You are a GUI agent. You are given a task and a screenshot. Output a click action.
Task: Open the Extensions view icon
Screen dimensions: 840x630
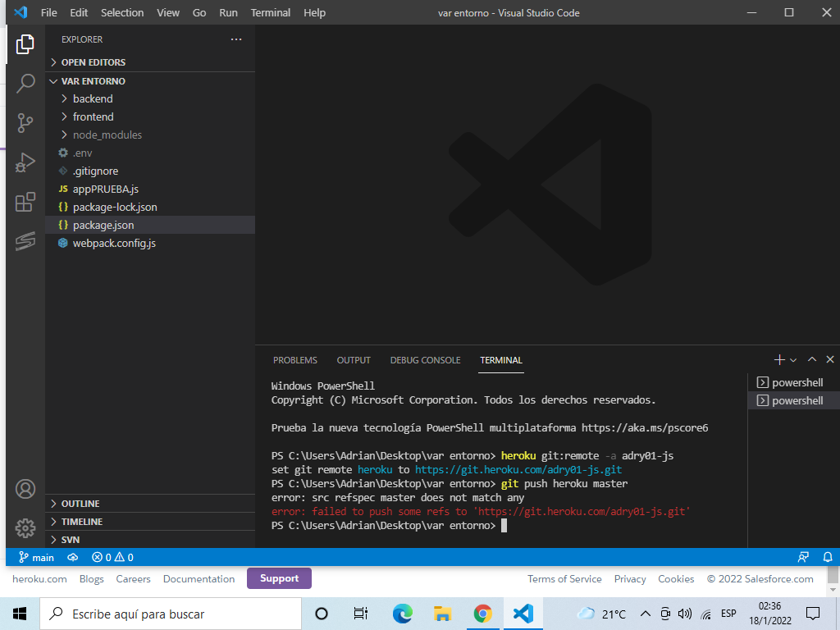click(25, 202)
